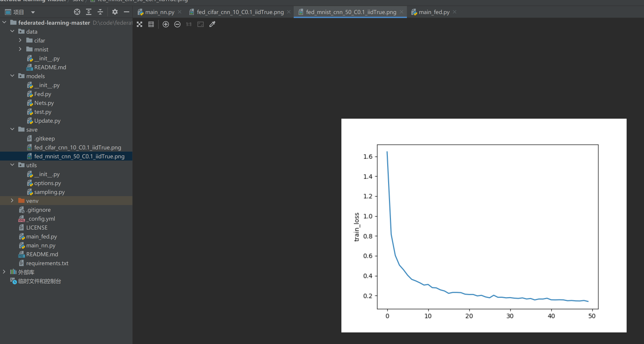Switch to main_fed.py tab
The image size is (644, 344).
point(434,12)
